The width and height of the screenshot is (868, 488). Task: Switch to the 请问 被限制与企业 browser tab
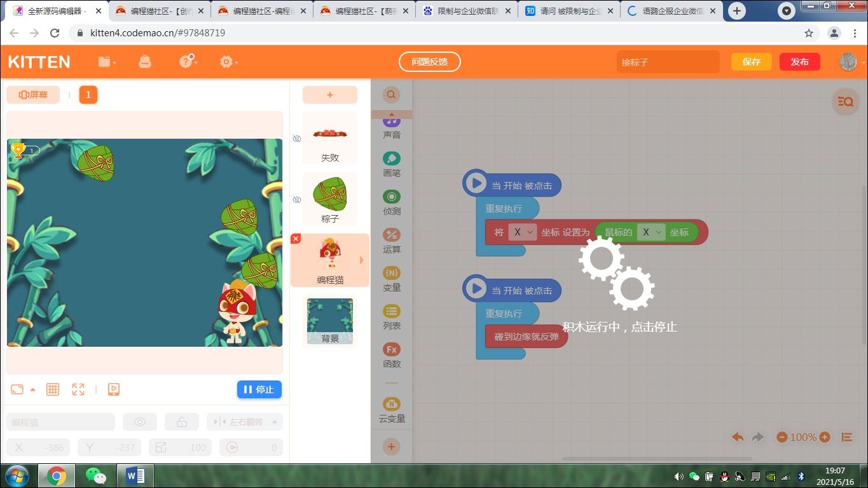coord(568,11)
